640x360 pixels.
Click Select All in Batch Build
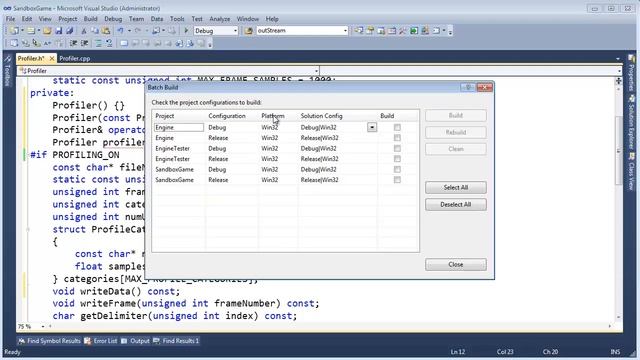coord(456,188)
